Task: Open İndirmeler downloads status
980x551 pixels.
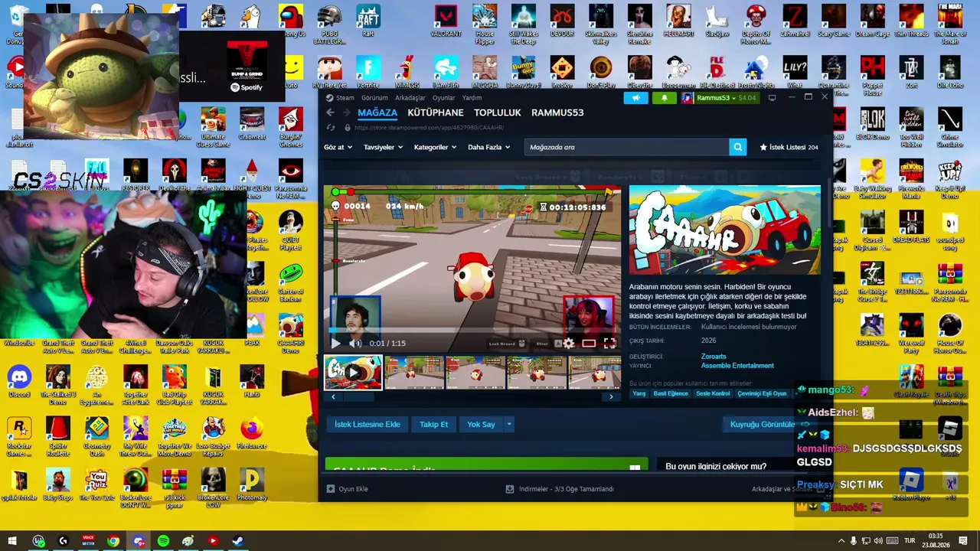Action: click(x=560, y=489)
